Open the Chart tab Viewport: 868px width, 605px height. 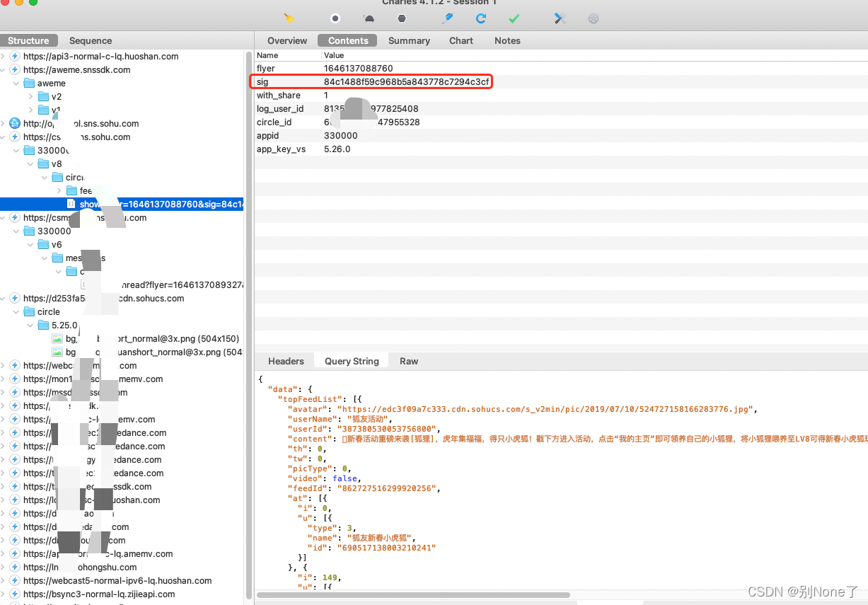click(461, 40)
